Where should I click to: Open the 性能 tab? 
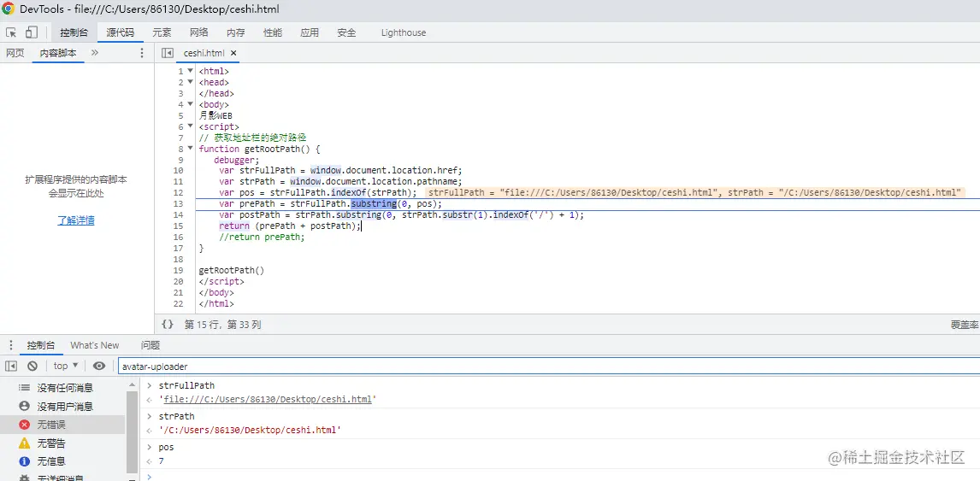pos(273,32)
